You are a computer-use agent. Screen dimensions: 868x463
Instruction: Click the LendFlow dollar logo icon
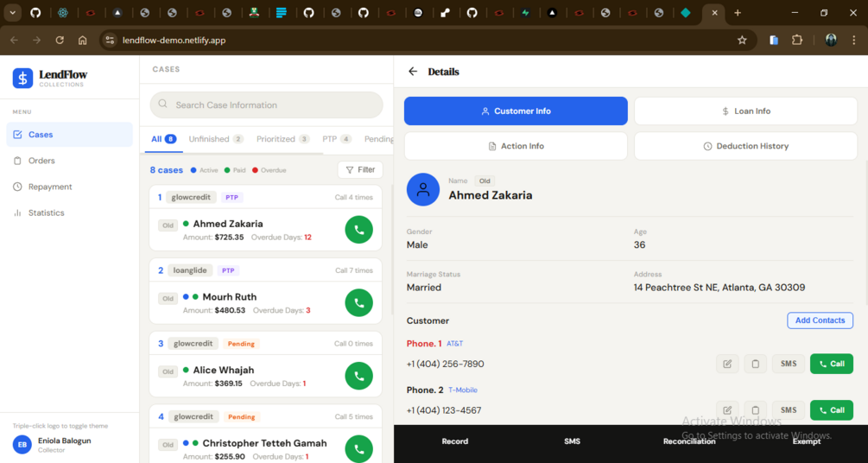point(22,78)
